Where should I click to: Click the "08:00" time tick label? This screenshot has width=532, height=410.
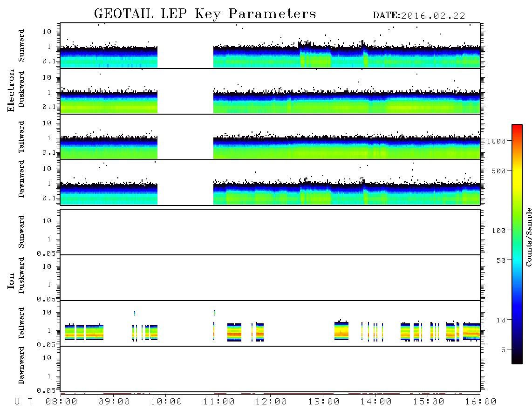(x=61, y=402)
